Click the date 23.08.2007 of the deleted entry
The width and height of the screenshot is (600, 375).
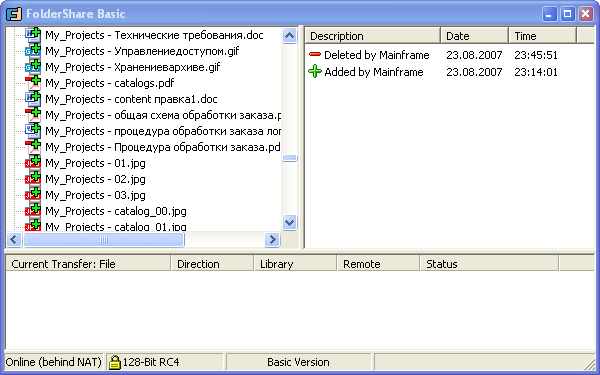point(474,55)
